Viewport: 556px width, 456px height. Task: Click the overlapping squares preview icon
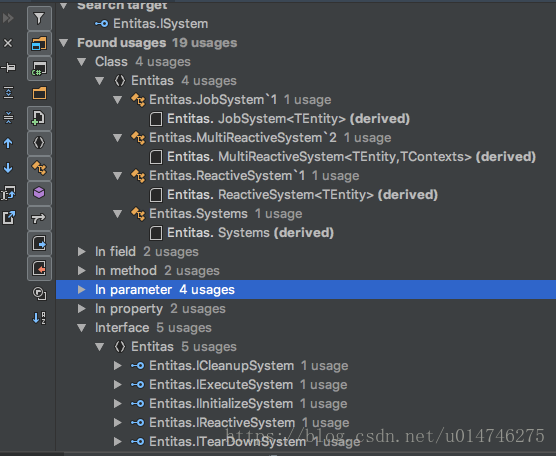coord(39,294)
